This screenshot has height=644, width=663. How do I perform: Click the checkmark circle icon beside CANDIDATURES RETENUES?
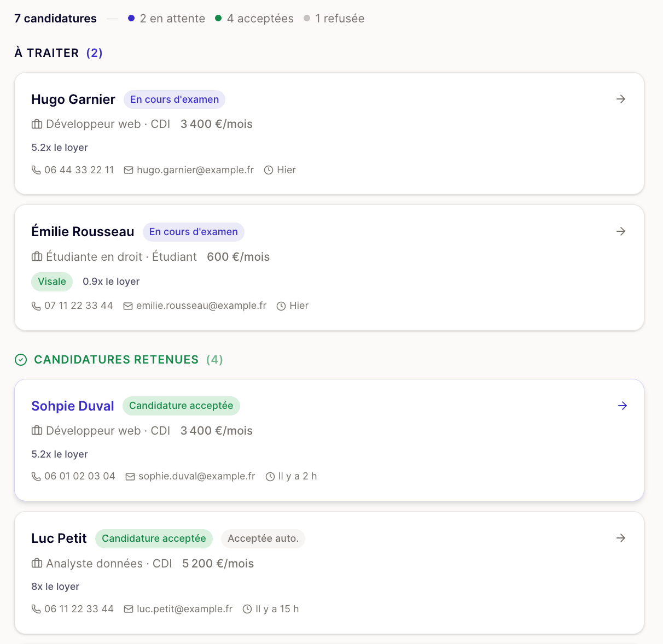tap(21, 360)
